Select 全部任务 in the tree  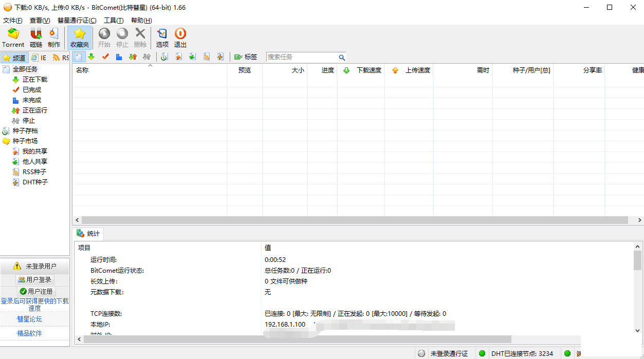coord(25,69)
